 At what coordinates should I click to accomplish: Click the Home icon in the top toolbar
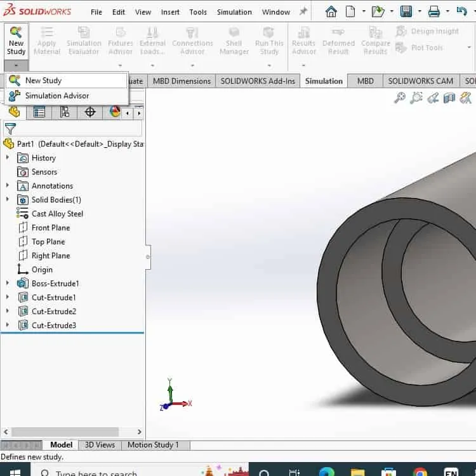pos(331,12)
